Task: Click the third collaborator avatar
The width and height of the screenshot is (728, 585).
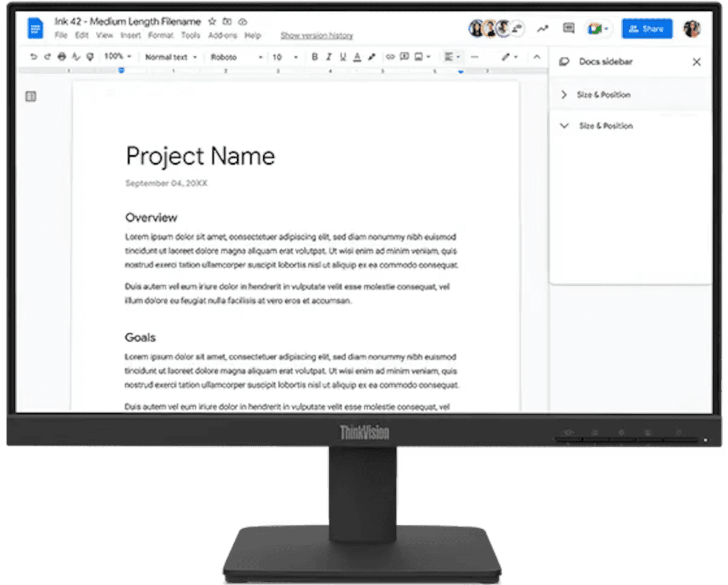Action: coord(503,29)
